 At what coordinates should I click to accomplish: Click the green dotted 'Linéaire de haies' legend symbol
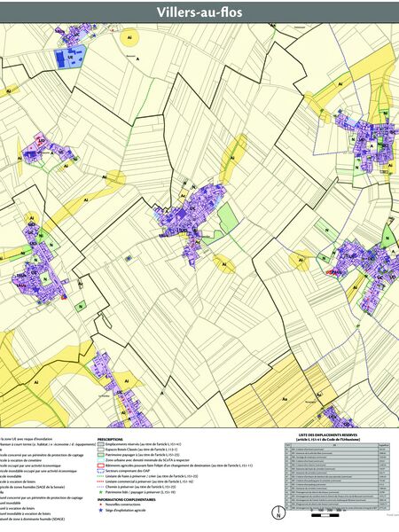[100, 476]
